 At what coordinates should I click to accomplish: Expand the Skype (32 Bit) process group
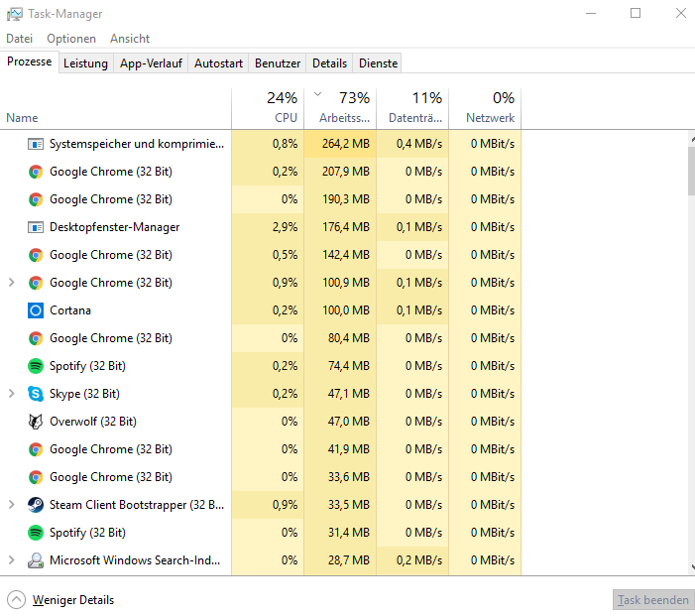coord(12,394)
